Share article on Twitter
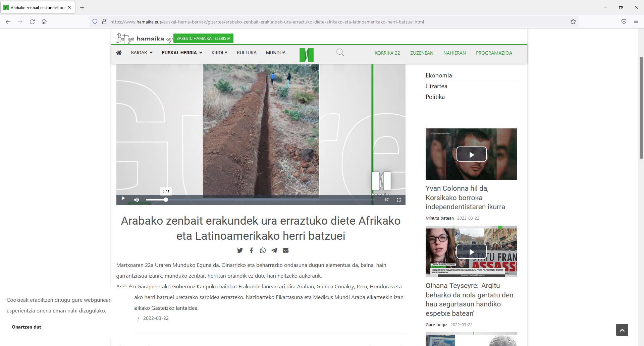The image size is (644, 346). tap(240, 250)
